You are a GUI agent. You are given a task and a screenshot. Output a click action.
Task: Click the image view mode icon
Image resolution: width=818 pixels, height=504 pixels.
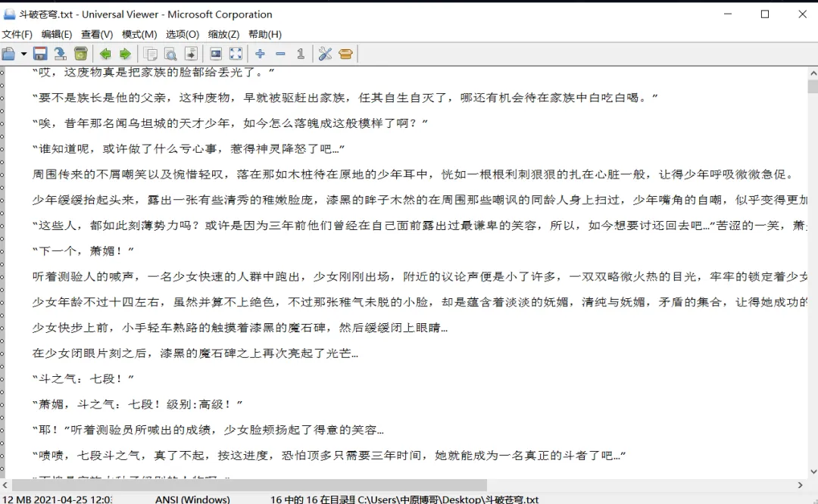[215, 54]
